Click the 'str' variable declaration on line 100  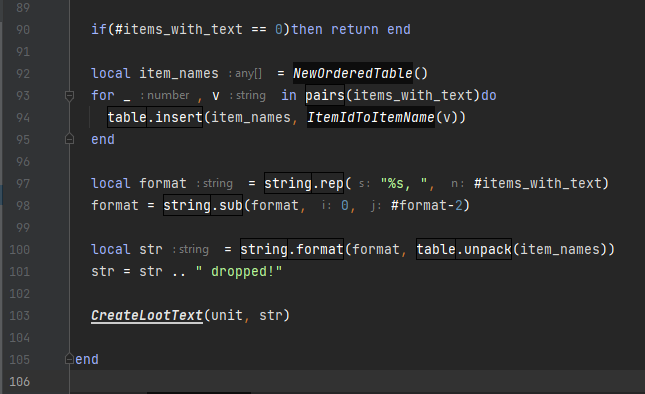point(151,250)
